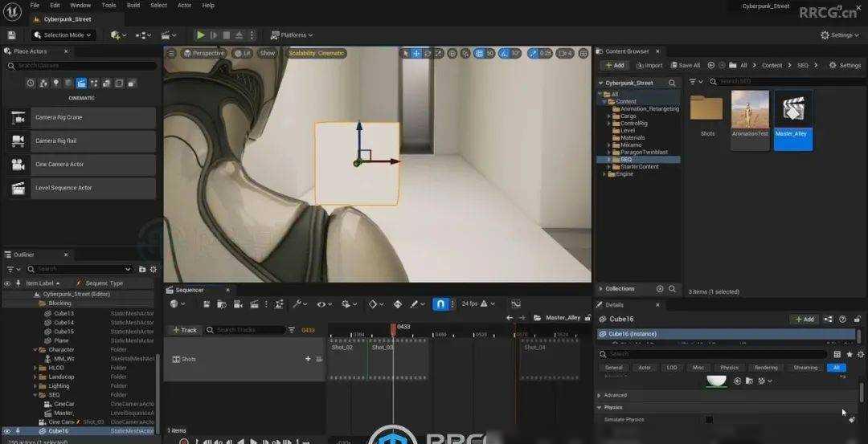868x444 pixels.
Task: Toggle the Details panel lock icon
Action: [857, 319]
